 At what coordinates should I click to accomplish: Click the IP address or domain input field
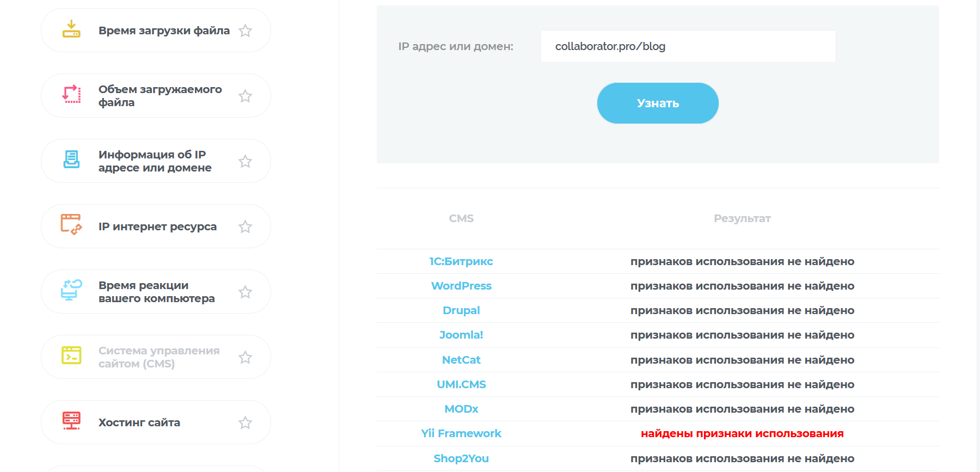tap(688, 46)
